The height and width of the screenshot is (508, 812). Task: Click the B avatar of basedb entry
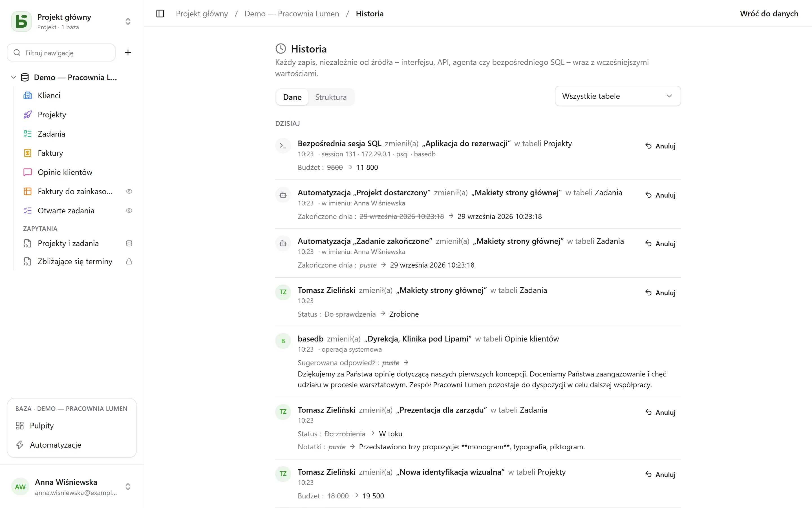[283, 341]
